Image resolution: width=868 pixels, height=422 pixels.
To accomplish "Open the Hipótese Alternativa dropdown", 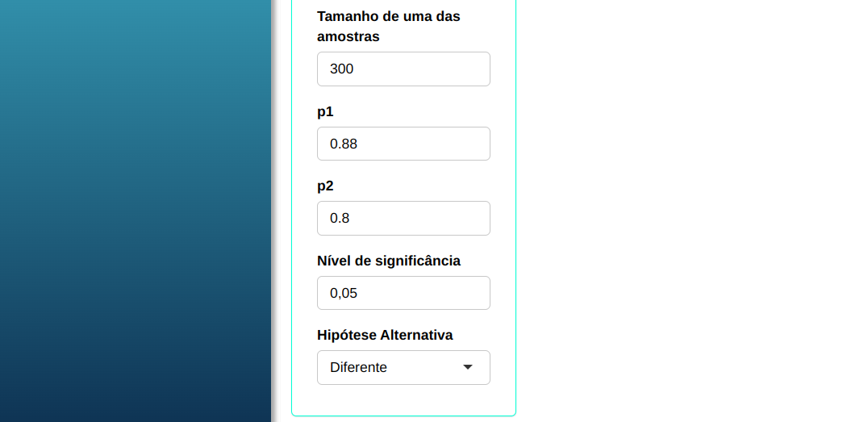I will pos(403,368).
